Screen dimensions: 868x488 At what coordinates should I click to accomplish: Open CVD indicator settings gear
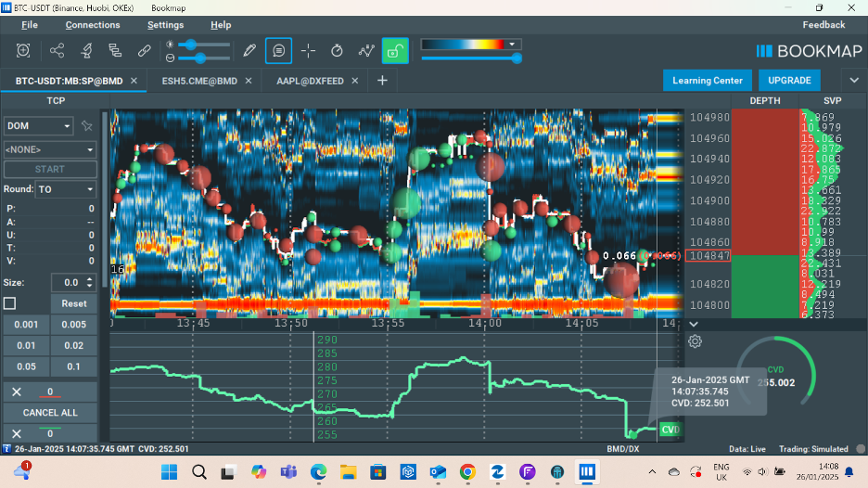pos(695,341)
